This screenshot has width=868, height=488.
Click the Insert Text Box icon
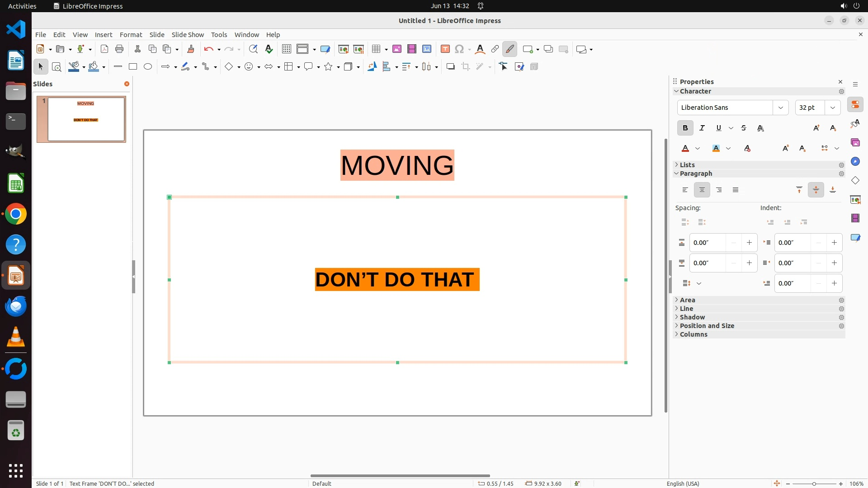pyautogui.click(x=445, y=49)
